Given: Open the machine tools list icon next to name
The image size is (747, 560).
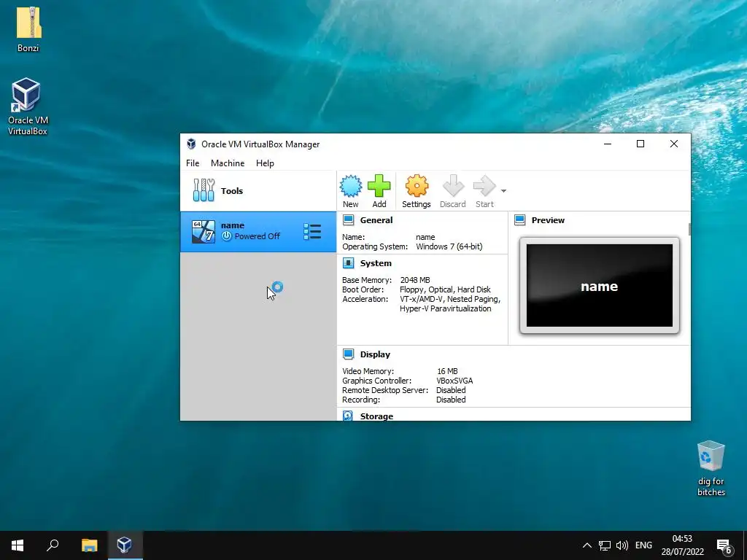Looking at the screenshot, I should (312, 231).
